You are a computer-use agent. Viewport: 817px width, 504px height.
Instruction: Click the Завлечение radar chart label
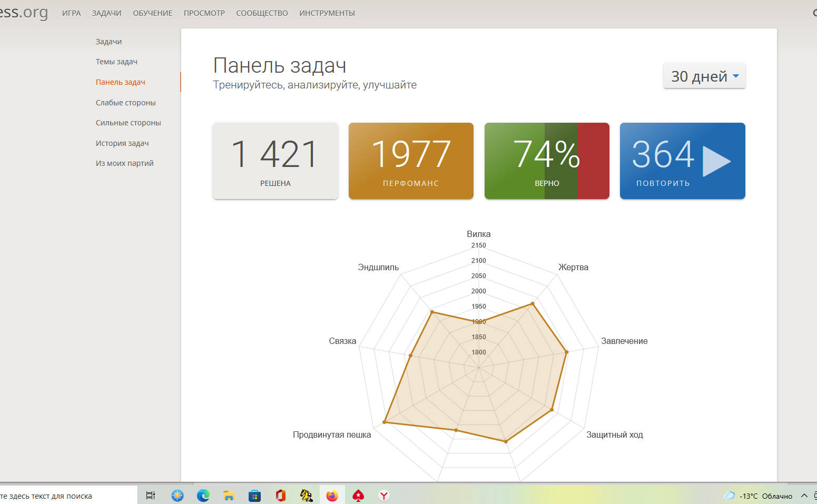pyautogui.click(x=624, y=341)
